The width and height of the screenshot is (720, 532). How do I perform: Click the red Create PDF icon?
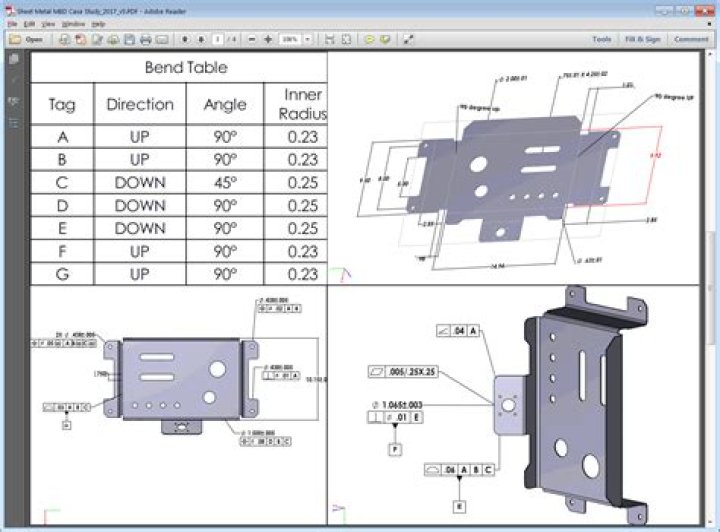pos(80,39)
